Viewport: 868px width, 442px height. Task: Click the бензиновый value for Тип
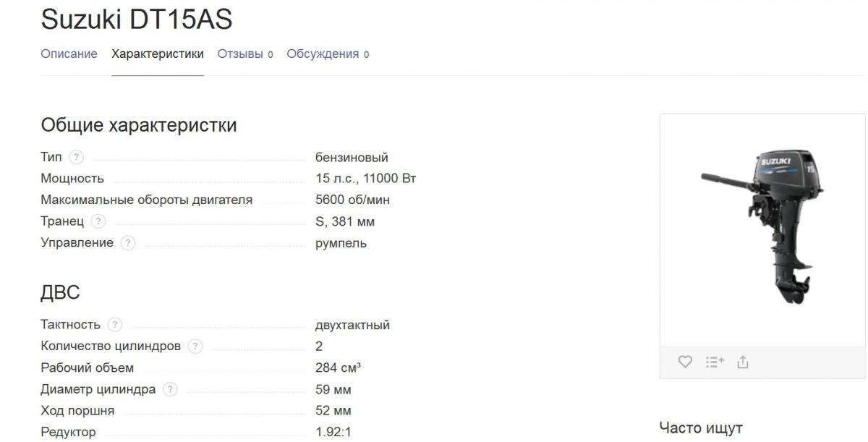352,158
